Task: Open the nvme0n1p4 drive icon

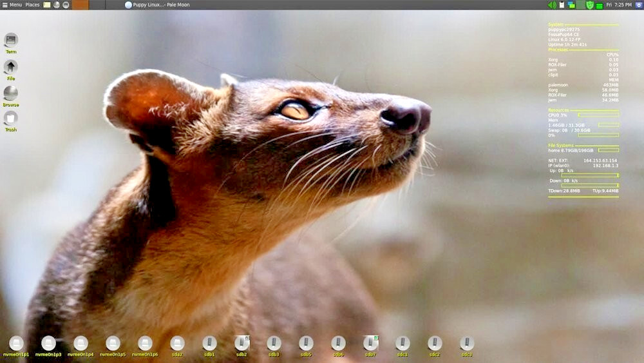Action: (x=80, y=346)
